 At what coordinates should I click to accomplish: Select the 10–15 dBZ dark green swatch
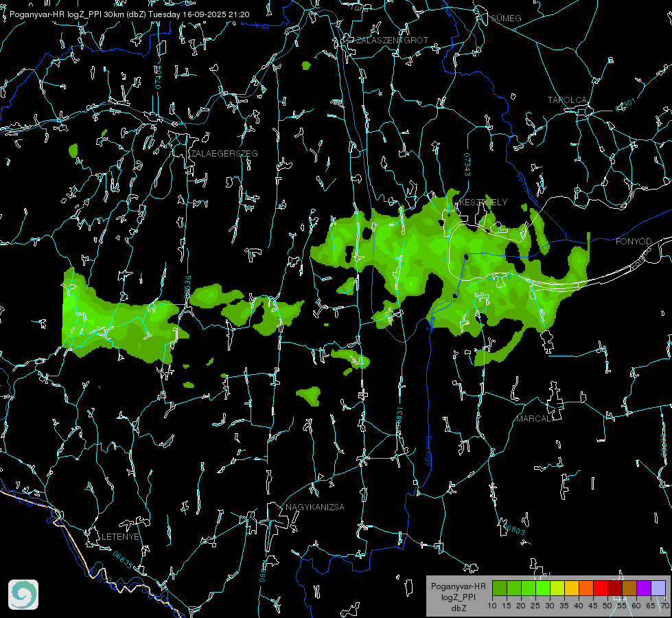pos(500,588)
